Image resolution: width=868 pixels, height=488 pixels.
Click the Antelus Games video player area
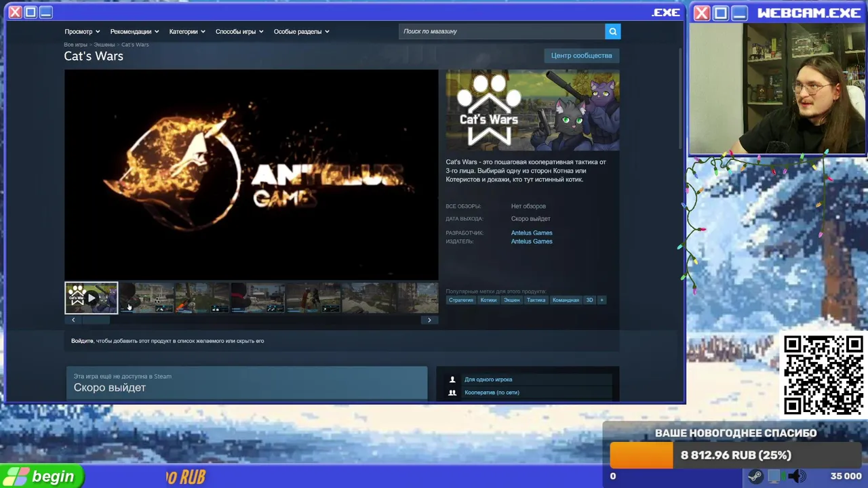point(252,175)
